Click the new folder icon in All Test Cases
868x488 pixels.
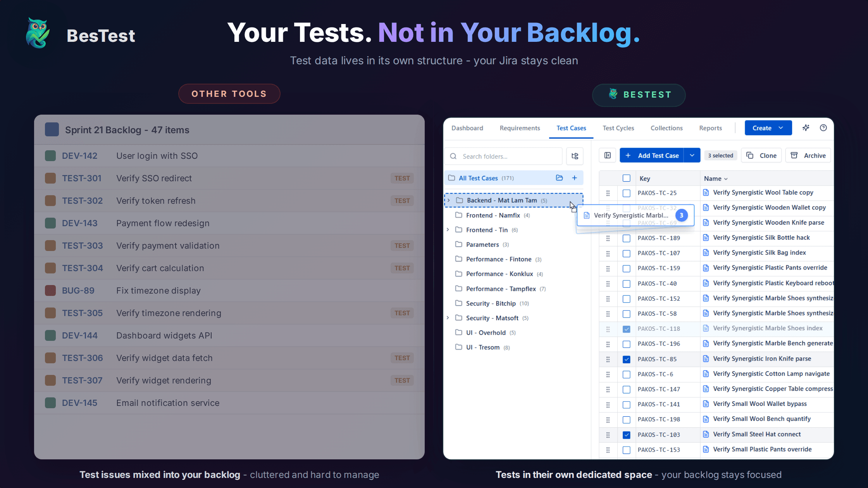coord(559,178)
